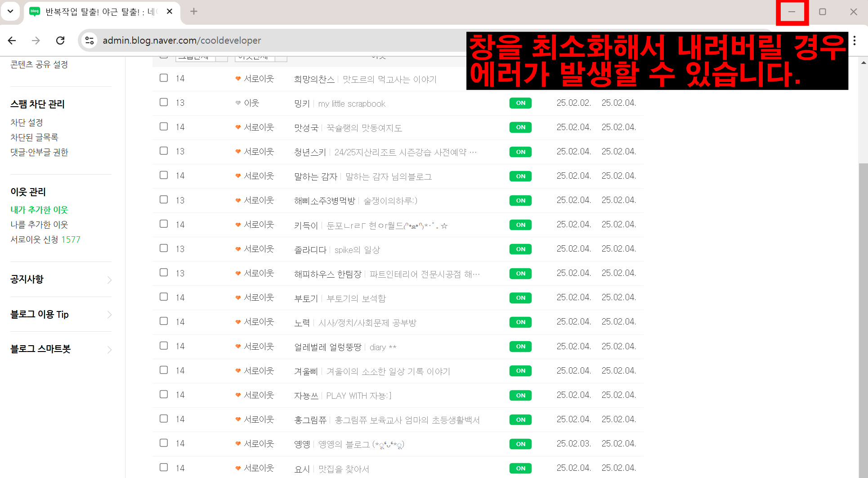868x478 pixels.
Task: Open the Chrome tab search dropdown
Action: tap(10, 11)
